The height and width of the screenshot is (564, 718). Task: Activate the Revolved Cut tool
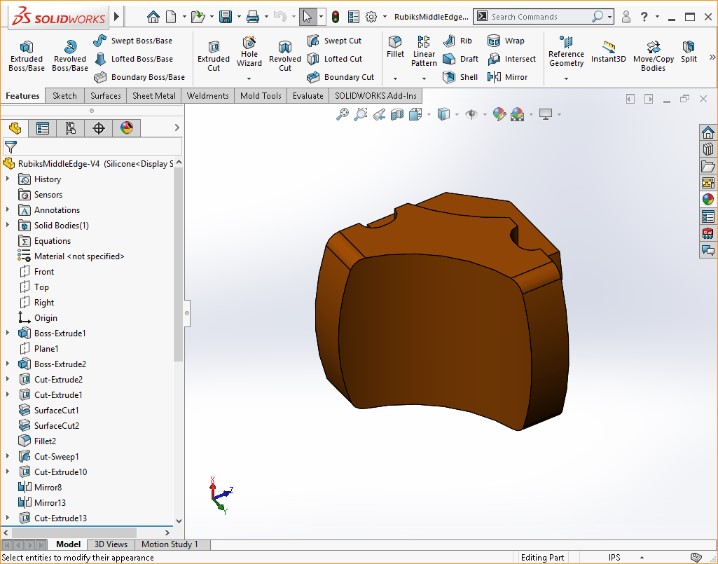285,56
